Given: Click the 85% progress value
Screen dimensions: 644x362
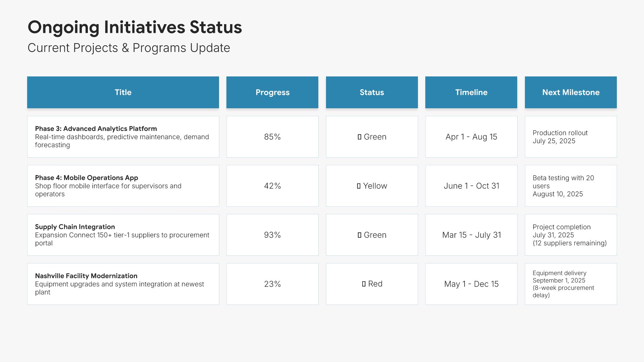Looking at the screenshot, I should (x=272, y=137).
